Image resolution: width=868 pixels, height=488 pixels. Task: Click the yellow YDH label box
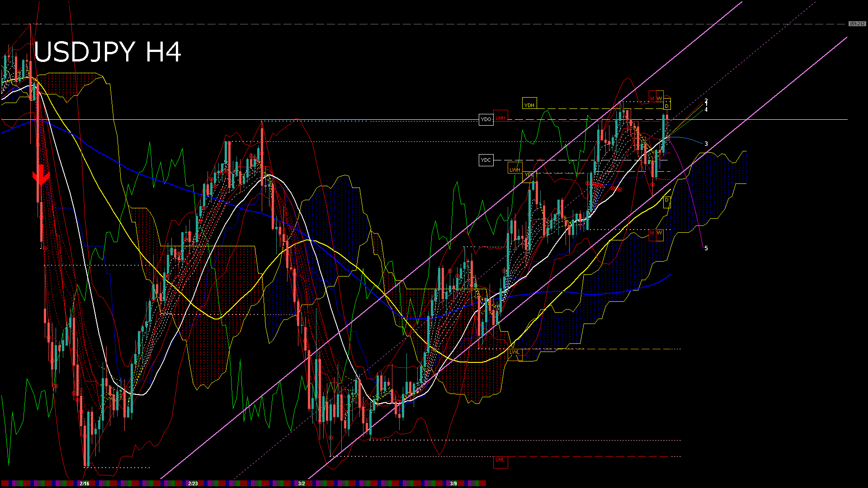point(529,105)
